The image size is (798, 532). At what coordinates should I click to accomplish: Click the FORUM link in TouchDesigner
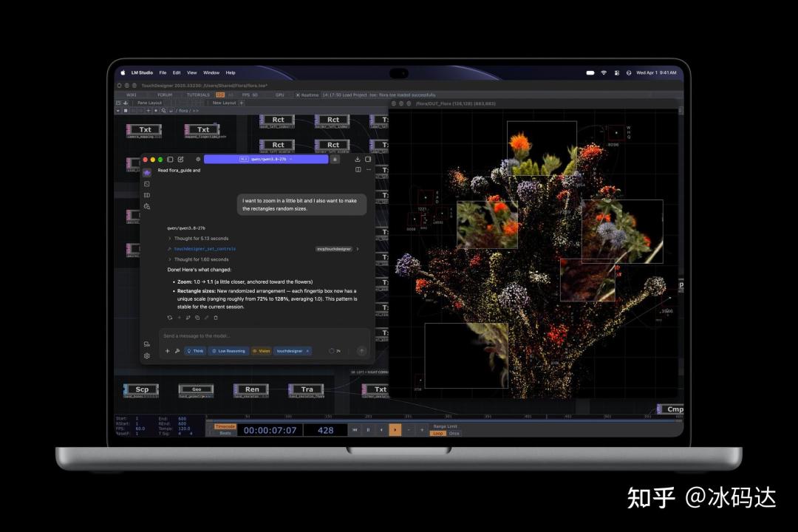[x=164, y=95]
